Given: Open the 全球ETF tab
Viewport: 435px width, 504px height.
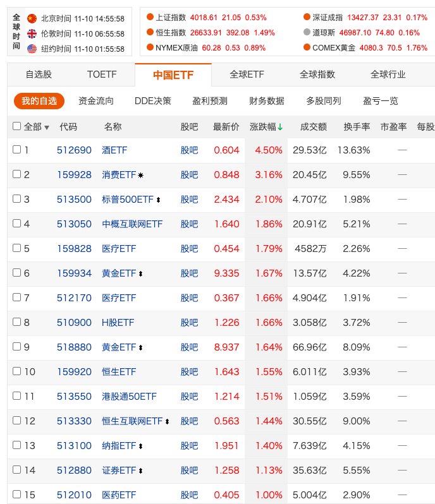Looking at the screenshot, I should 247,75.
